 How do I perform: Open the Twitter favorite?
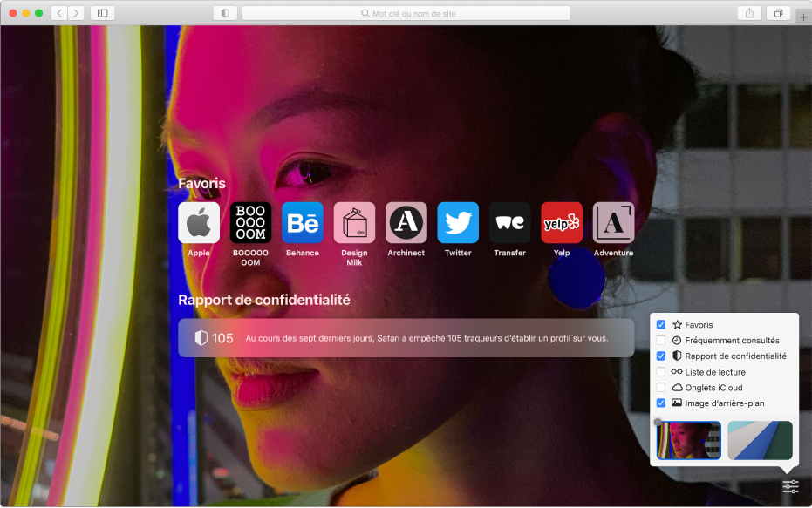tap(458, 223)
